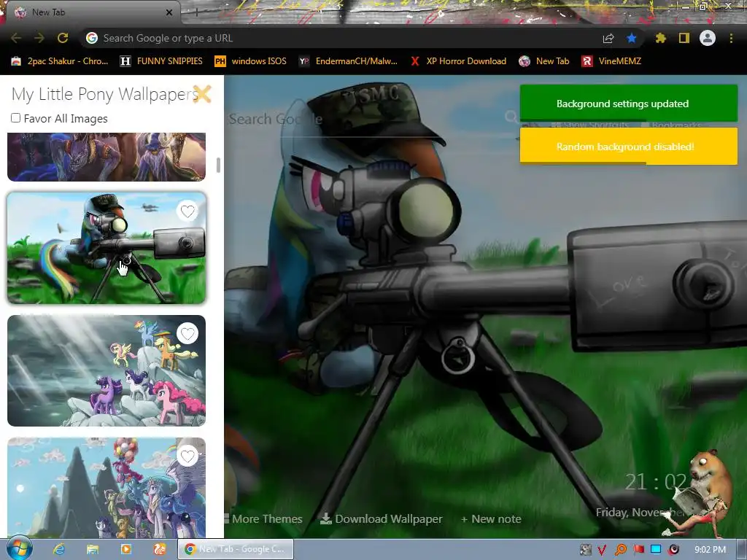This screenshot has width=747, height=560.
Task: Open the Windows Start orb
Action: 19,548
